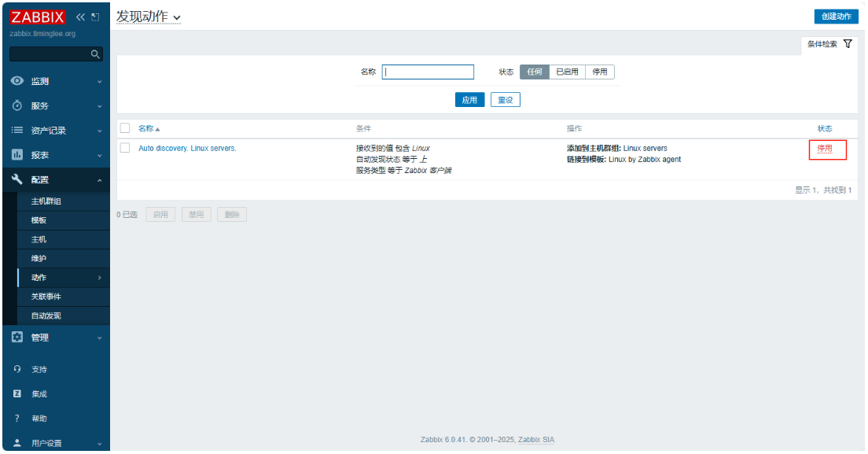868x454 pixels.
Task: Click the text 接收到的值 包含 Linux
Action: (393, 149)
